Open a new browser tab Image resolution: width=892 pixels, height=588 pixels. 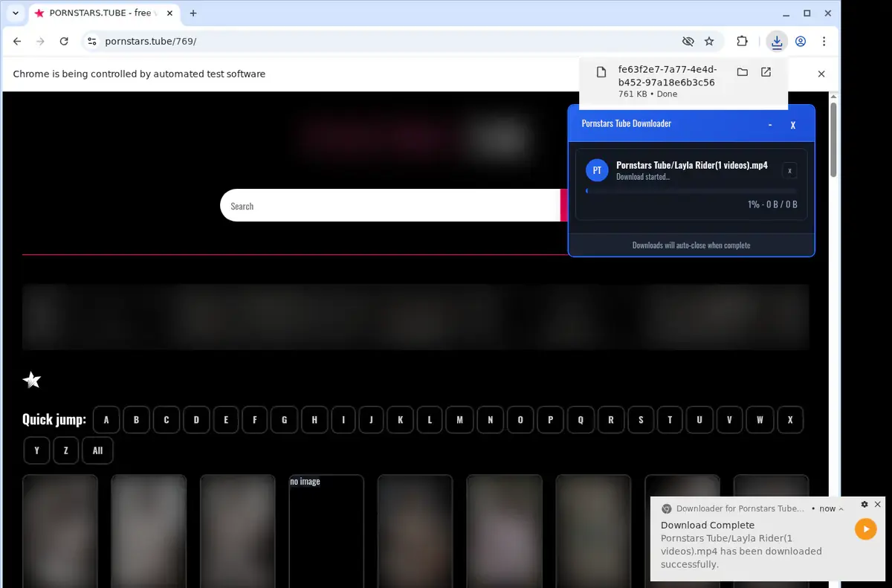click(193, 13)
